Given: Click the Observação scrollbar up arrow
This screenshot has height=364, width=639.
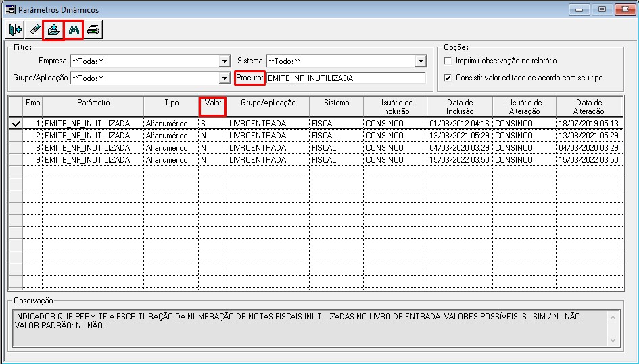Looking at the screenshot, I should point(613,317).
